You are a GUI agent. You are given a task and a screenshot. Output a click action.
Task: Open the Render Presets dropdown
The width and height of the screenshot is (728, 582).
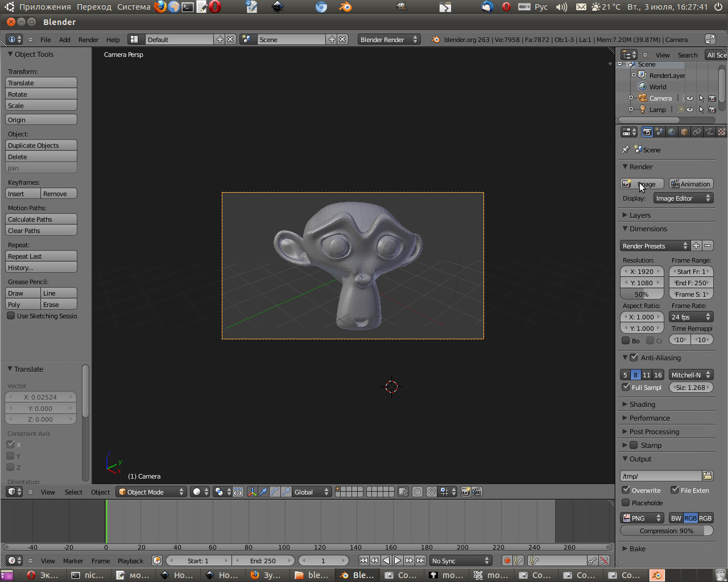tap(655, 246)
